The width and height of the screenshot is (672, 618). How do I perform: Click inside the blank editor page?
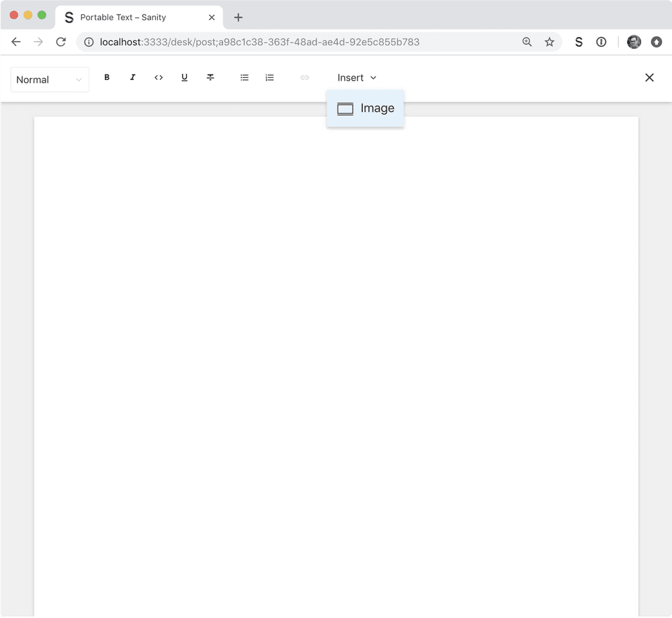pos(336,366)
